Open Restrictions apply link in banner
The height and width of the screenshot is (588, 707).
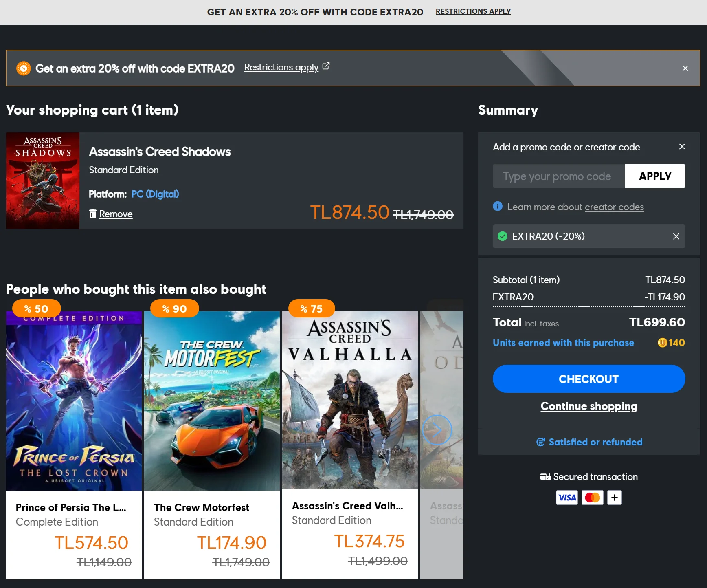pyautogui.click(x=281, y=67)
